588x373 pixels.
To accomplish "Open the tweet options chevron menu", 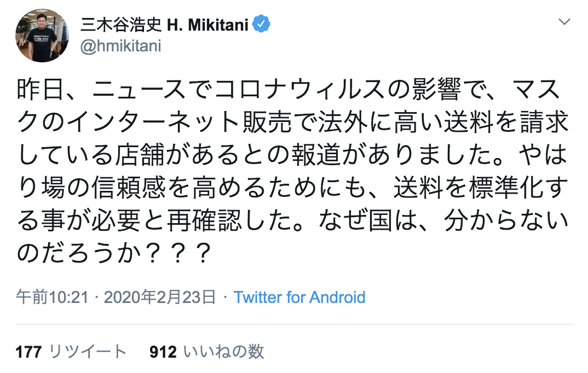I will (565, 23).
